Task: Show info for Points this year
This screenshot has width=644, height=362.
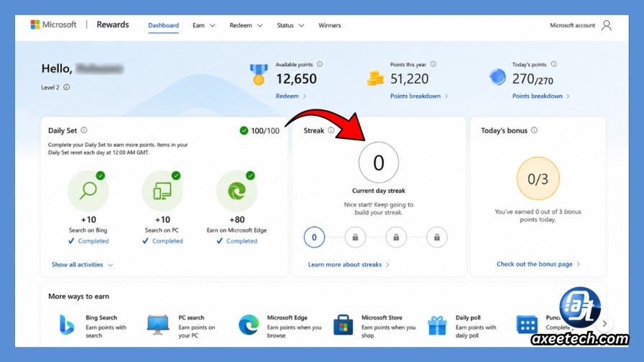Action: 433,64
